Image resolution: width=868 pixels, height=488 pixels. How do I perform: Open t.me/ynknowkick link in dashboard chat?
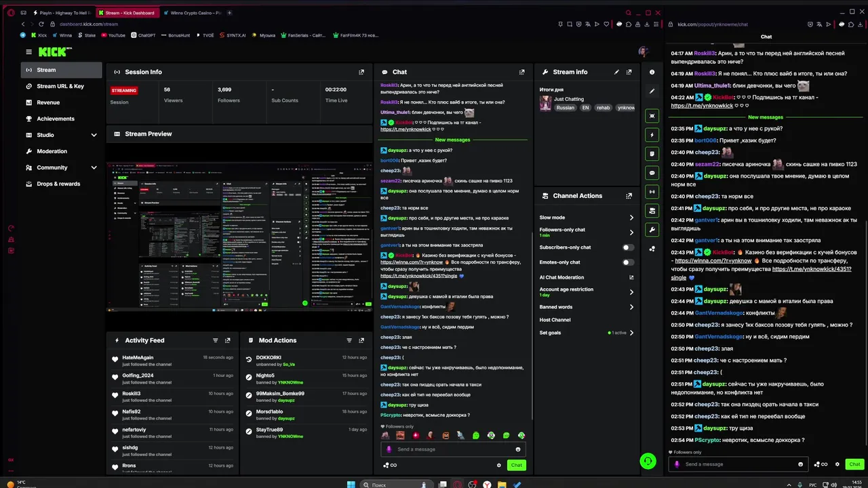(406, 129)
